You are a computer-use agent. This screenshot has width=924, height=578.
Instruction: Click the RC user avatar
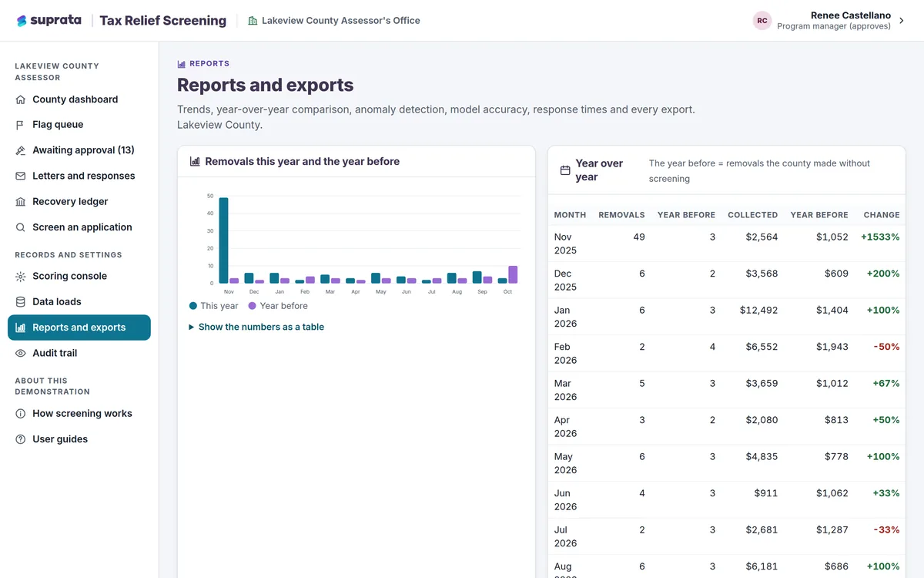pos(762,21)
